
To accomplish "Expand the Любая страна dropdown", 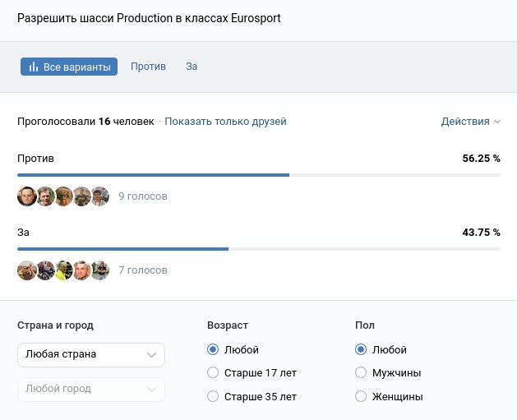I will pos(90,355).
